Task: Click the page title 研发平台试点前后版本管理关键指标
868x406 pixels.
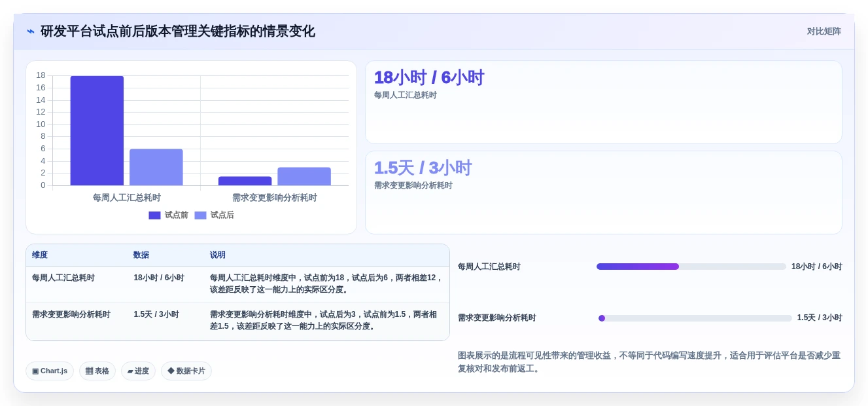Action: (x=178, y=31)
